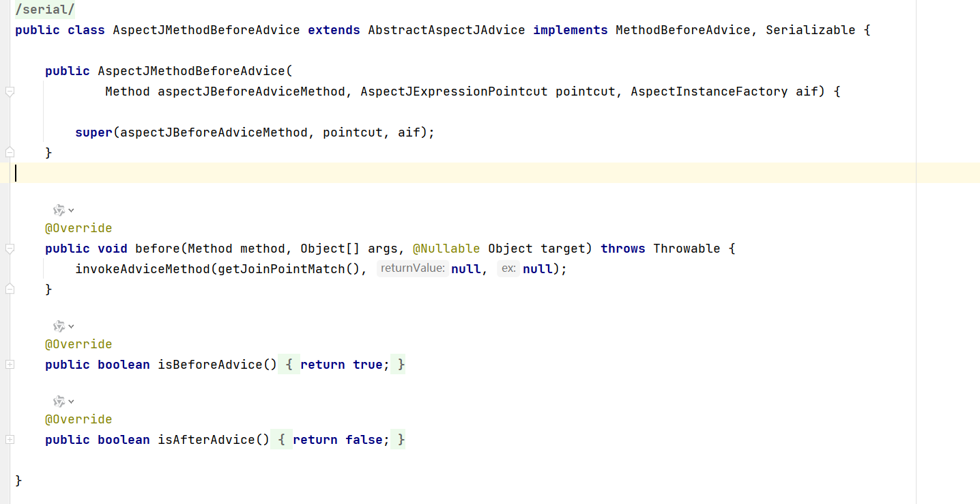Click the 'void' return type keyword

click(113, 249)
